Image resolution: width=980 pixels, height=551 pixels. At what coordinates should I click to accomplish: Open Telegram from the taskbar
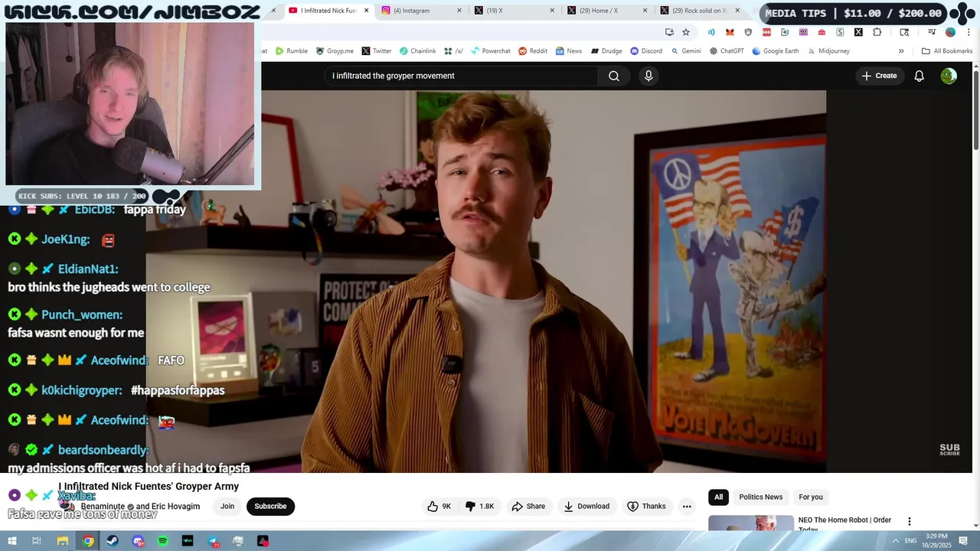pos(213,541)
